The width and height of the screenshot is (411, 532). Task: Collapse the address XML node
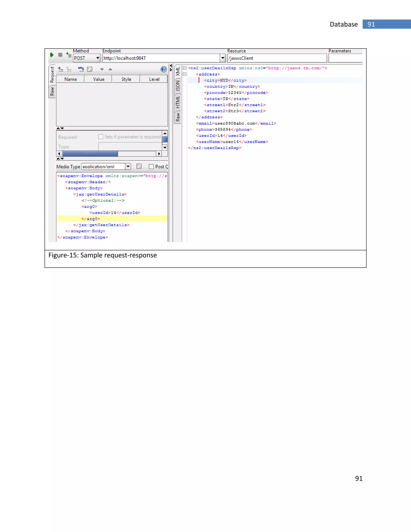tap(185, 74)
